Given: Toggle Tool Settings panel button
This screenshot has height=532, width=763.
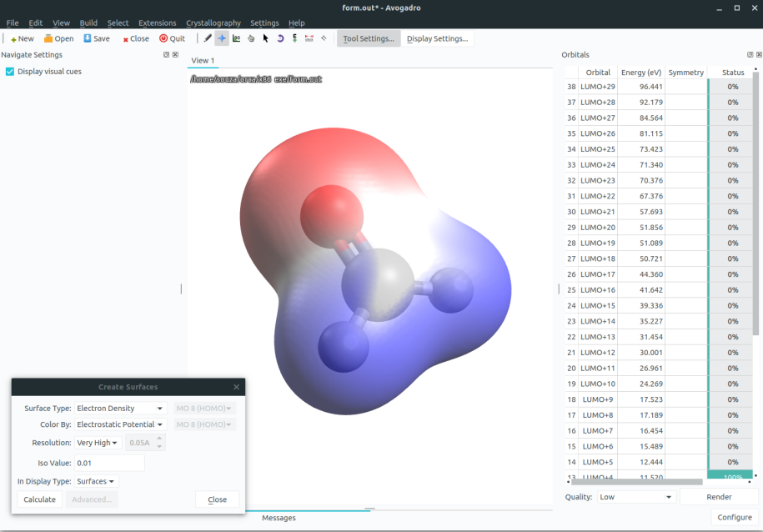Looking at the screenshot, I should [369, 38].
